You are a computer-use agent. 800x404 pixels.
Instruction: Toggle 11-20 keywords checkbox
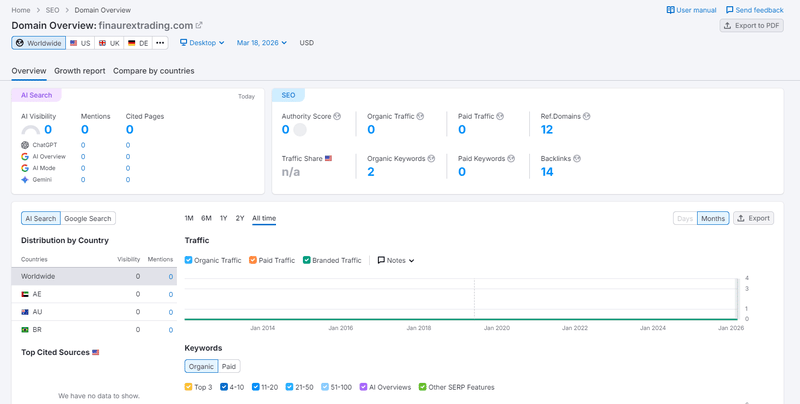click(x=256, y=387)
